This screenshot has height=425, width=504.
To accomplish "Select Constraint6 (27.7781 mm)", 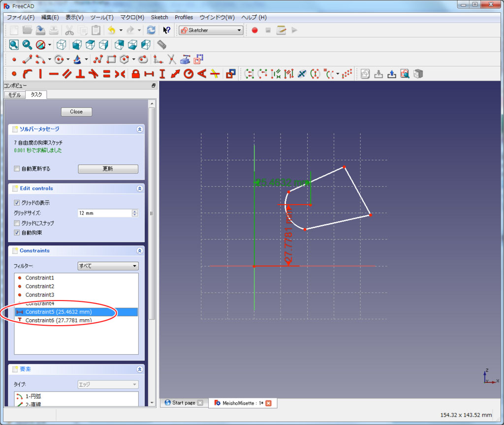I will [76, 320].
